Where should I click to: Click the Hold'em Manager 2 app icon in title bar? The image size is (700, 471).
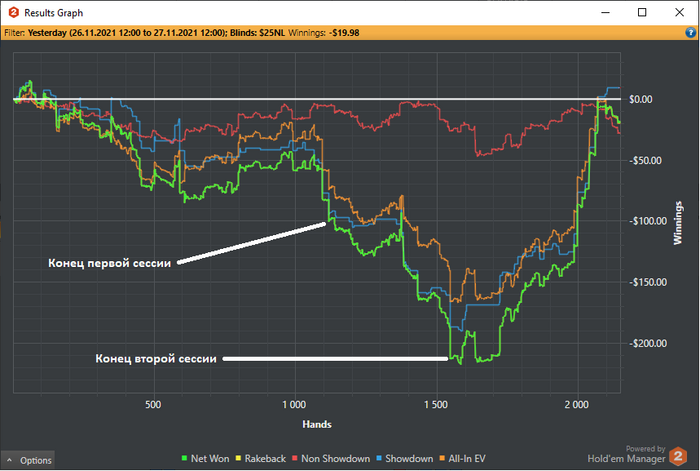click(x=13, y=13)
